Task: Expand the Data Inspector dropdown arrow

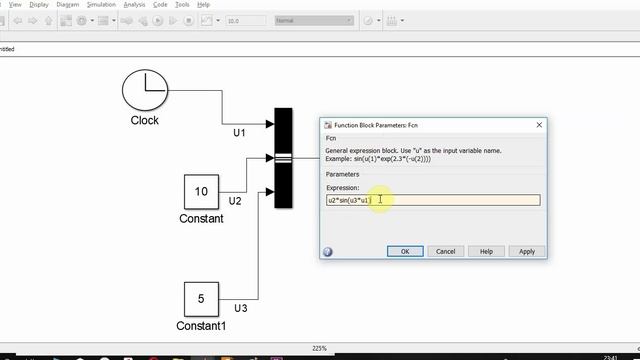Action: click(x=218, y=20)
